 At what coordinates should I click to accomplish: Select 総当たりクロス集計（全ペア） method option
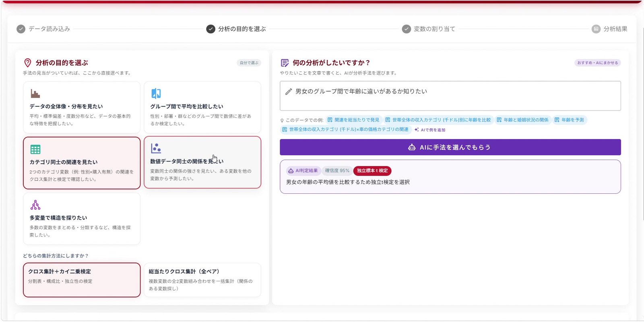click(202, 280)
